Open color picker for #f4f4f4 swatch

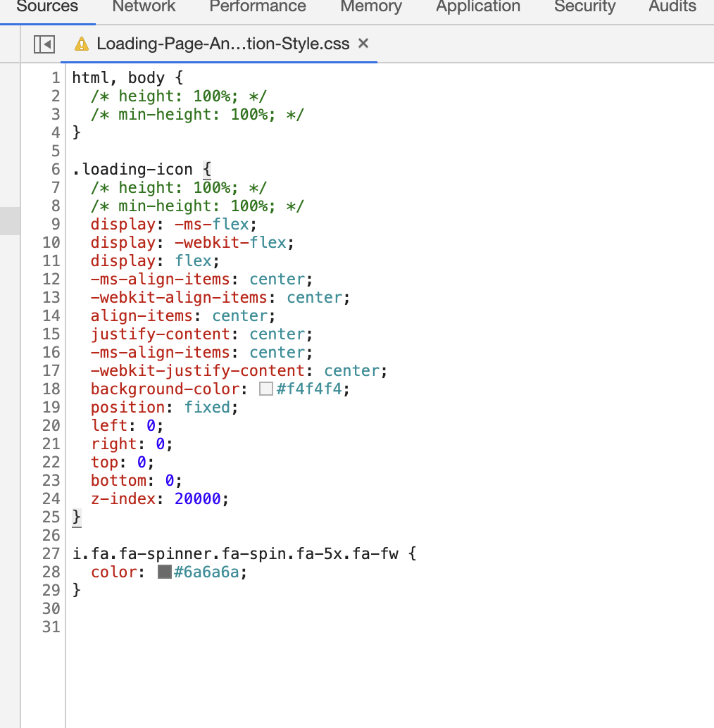click(265, 389)
